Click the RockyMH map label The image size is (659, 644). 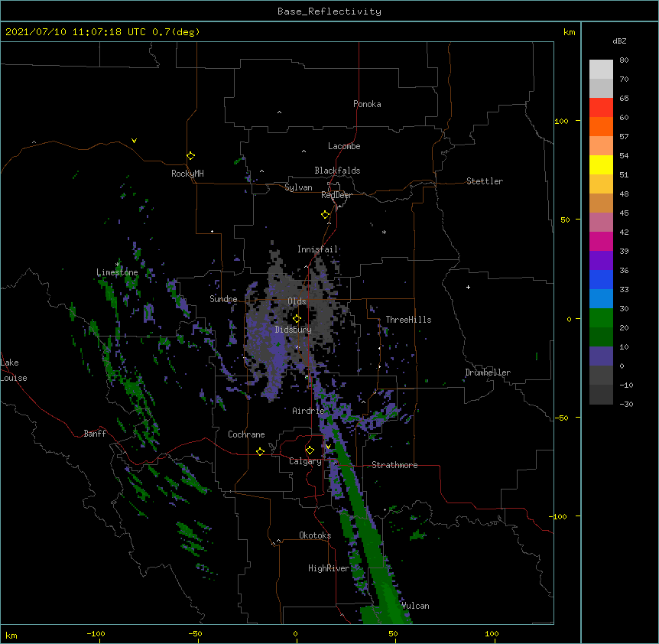click(x=187, y=174)
